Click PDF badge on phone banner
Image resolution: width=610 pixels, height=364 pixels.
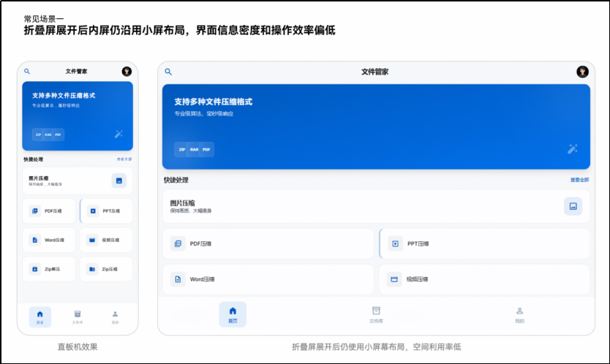[58, 134]
